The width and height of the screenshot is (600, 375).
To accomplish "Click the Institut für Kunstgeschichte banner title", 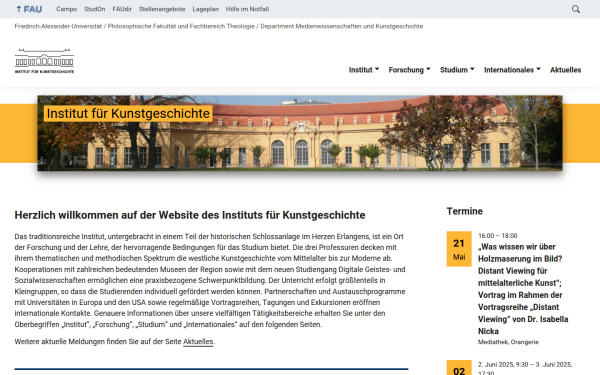I will point(128,114).
